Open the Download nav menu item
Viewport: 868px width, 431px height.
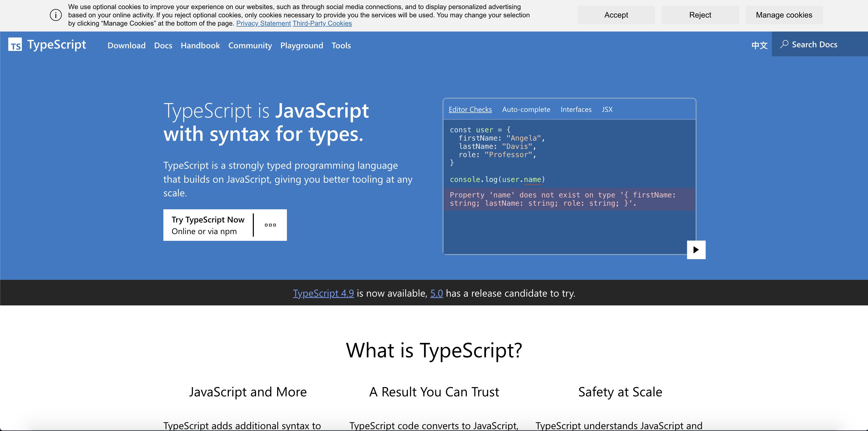coord(126,45)
